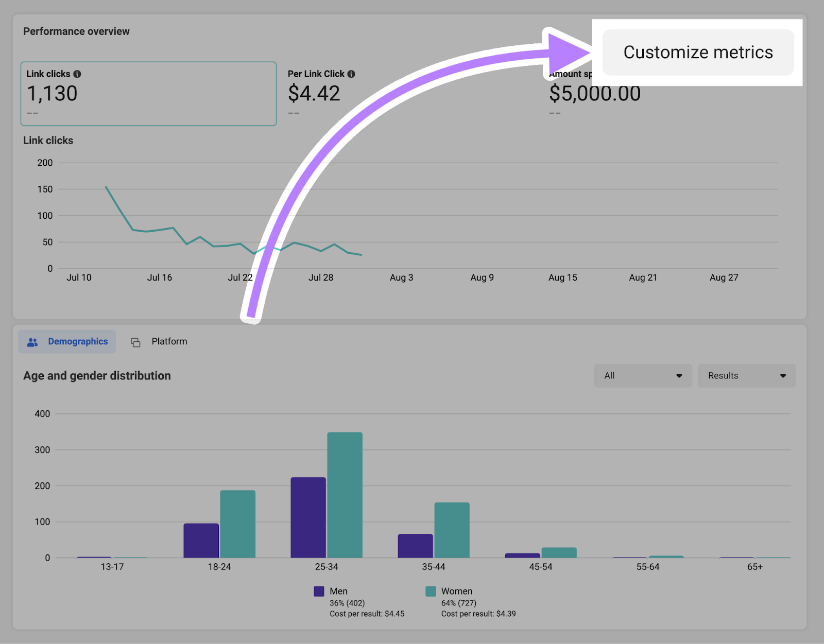
Task: Click the purple Men legend square
Action: [318, 591]
